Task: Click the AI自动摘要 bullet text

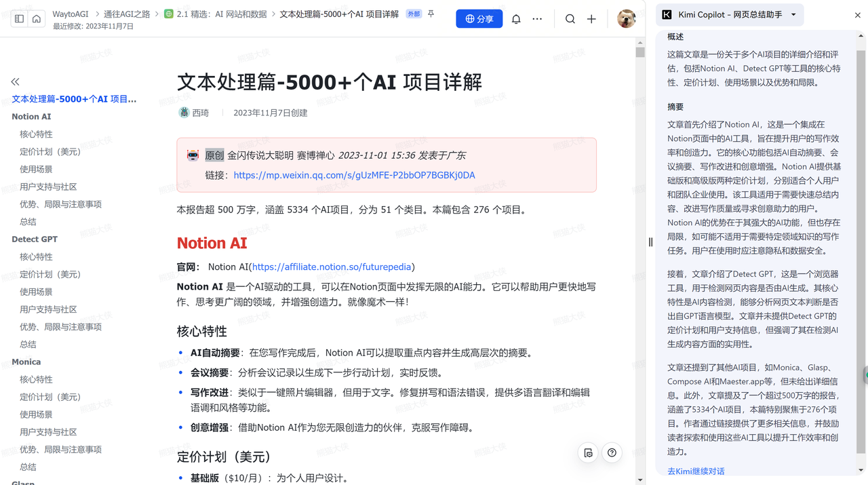Action: (215, 353)
